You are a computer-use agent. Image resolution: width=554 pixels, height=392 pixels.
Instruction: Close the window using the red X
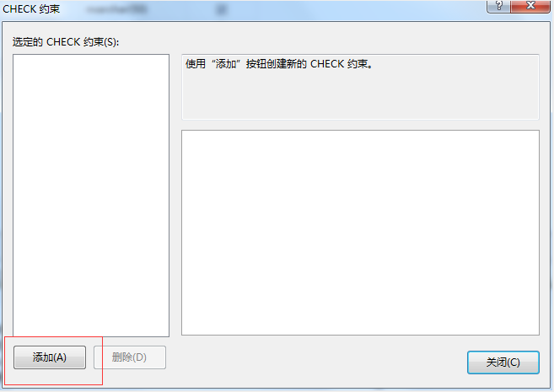pos(530,6)
